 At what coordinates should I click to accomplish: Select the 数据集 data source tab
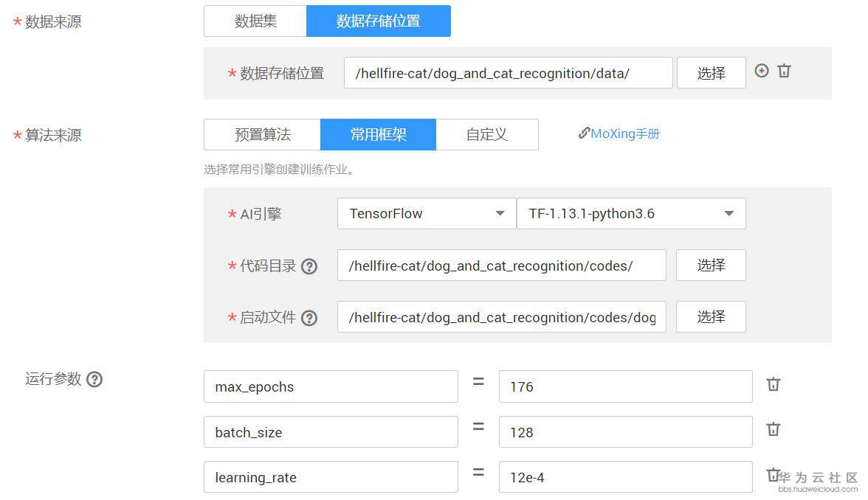[x=255, y=21]
